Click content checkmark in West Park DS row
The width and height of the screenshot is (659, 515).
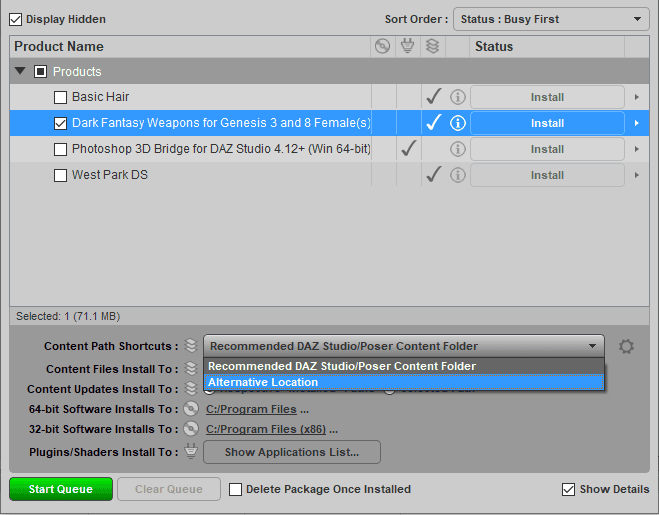pyautogui.click(x=433, y=174)
